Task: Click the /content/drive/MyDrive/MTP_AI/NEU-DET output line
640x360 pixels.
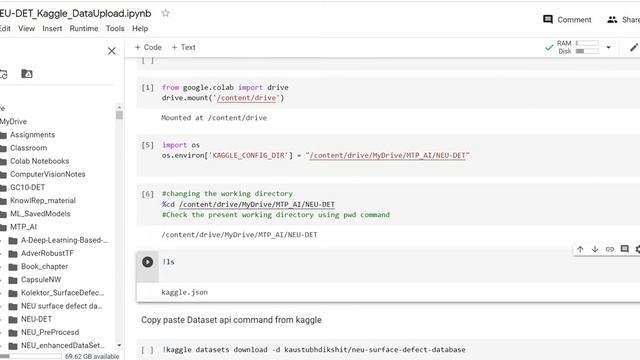Action: click(239, 235)
